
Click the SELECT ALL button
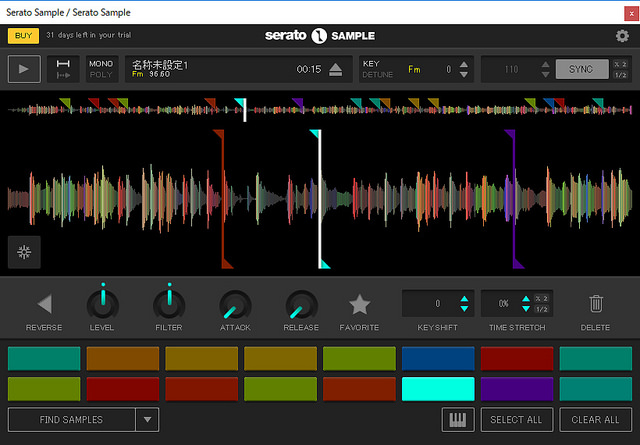point(517,419)
